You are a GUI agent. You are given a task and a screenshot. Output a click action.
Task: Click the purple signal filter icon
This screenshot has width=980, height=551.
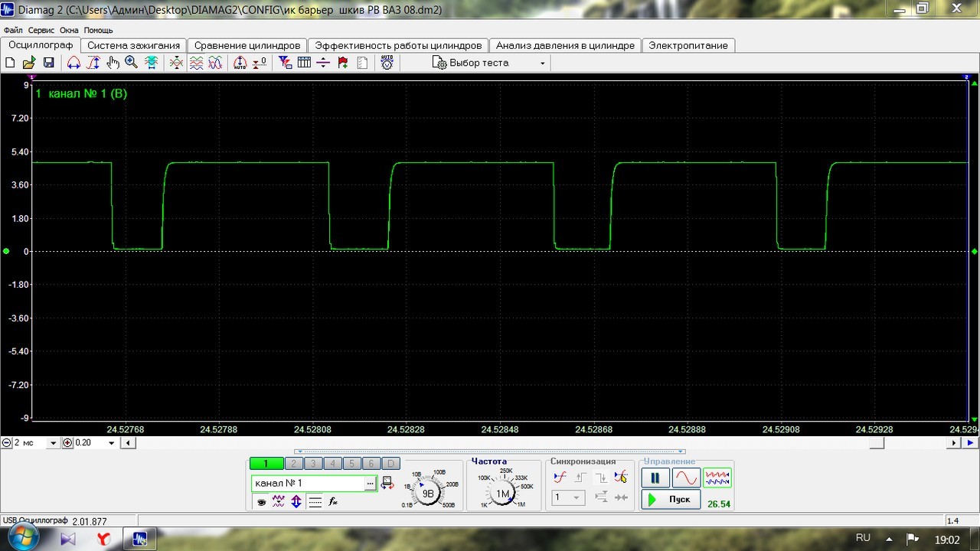pos(279,502)
